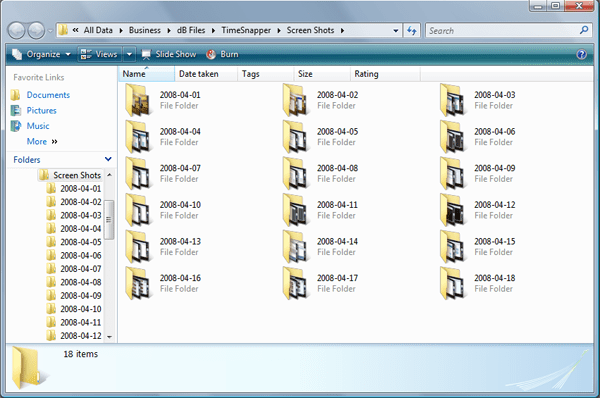The image size is (600, 398).
Task: Open the Views dropdown arrow
Action: pyautogui.click(x=129, y=54)
